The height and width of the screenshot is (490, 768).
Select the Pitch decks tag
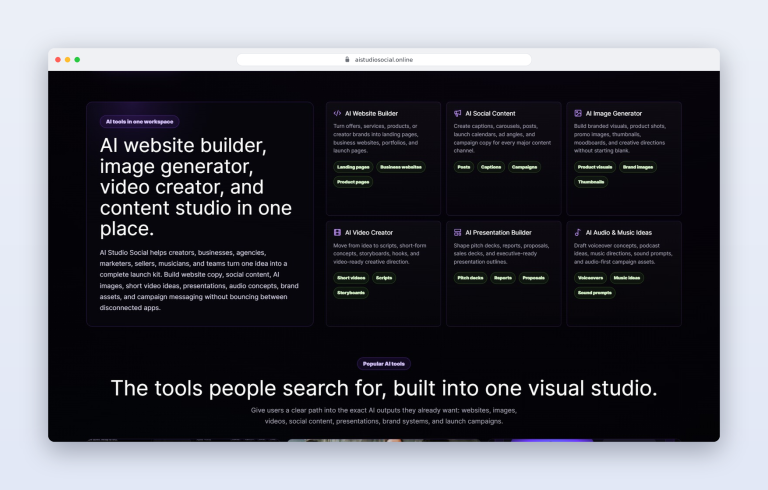(x=470, y=278)
